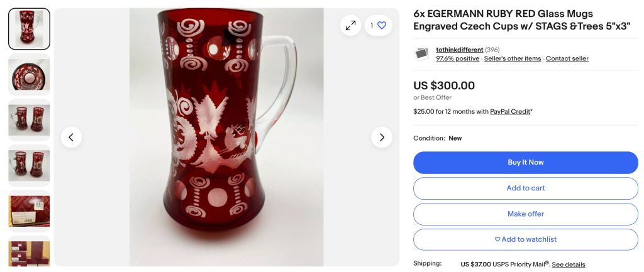Select first thumbnail of red mug
The image size is (644, 272).
[29, 29]
